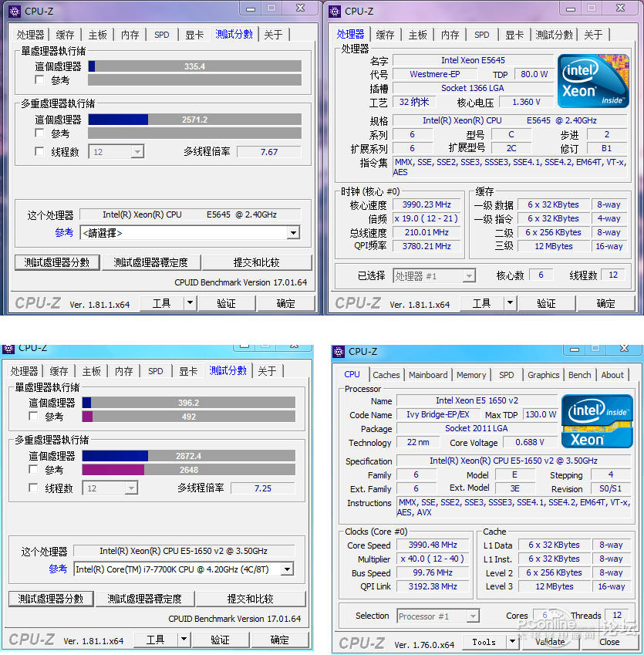The image size is (644, 655).
Task: Expand the 工具 arrow in the E5645 处理器 window
Action: click(510, 303)
